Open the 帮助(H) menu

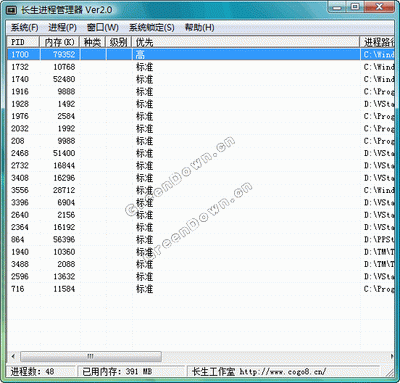199,27
